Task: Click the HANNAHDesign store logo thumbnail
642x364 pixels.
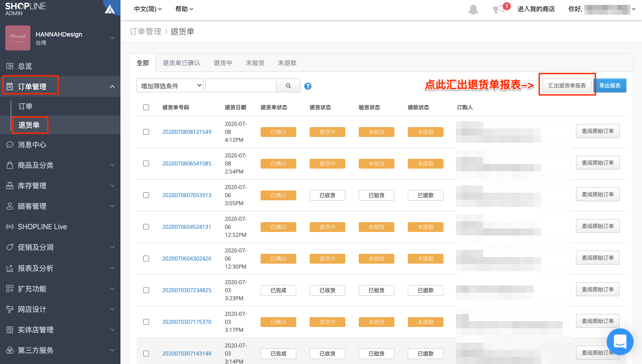Action: point(18,38)
